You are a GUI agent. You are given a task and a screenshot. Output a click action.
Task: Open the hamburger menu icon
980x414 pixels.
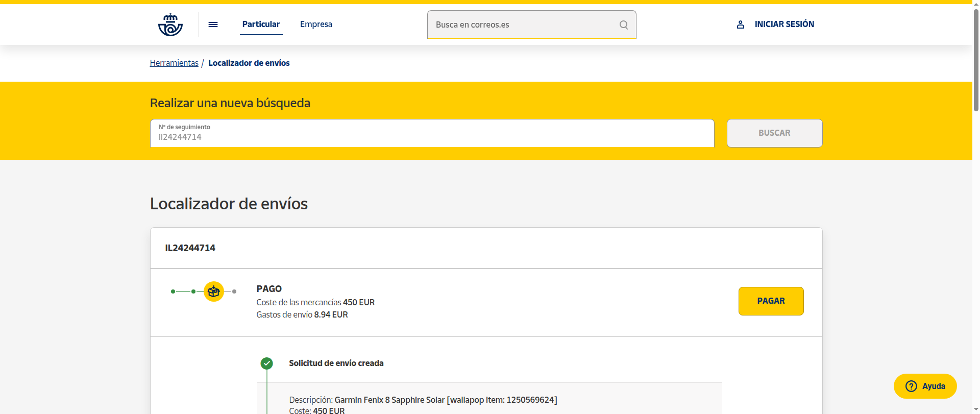(213, 25)
